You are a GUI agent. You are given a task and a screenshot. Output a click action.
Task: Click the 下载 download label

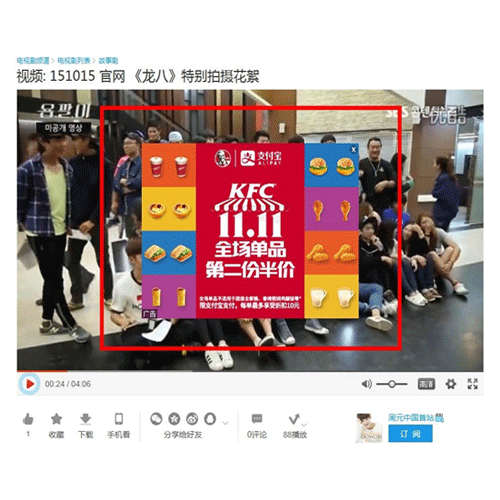pyautogui.click(x=85, y=435)
